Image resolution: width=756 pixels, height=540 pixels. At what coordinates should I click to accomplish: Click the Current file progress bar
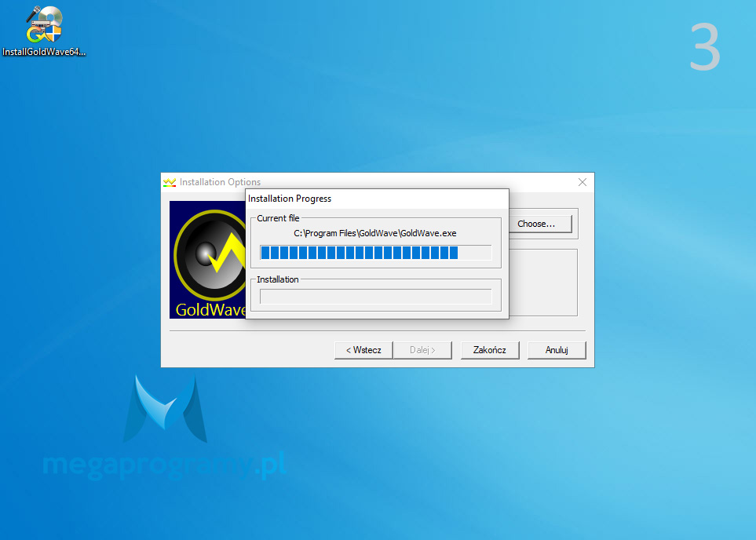coord(375,253)
